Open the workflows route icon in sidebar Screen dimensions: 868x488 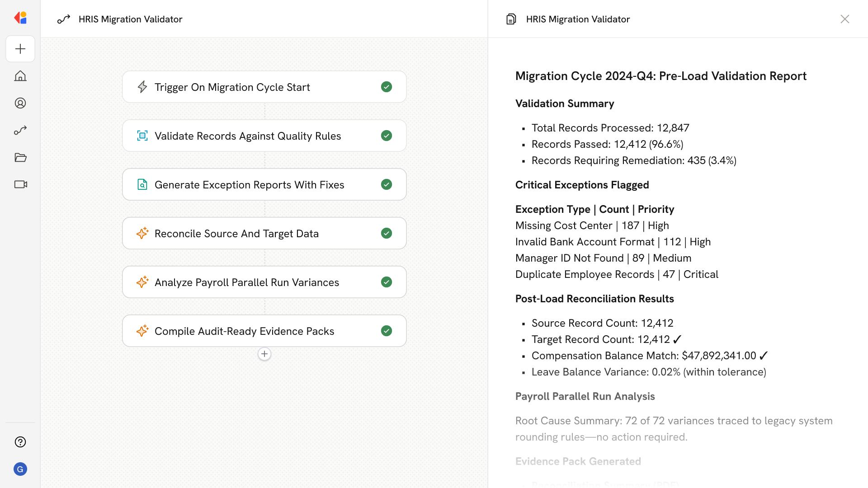click(20, 130)
